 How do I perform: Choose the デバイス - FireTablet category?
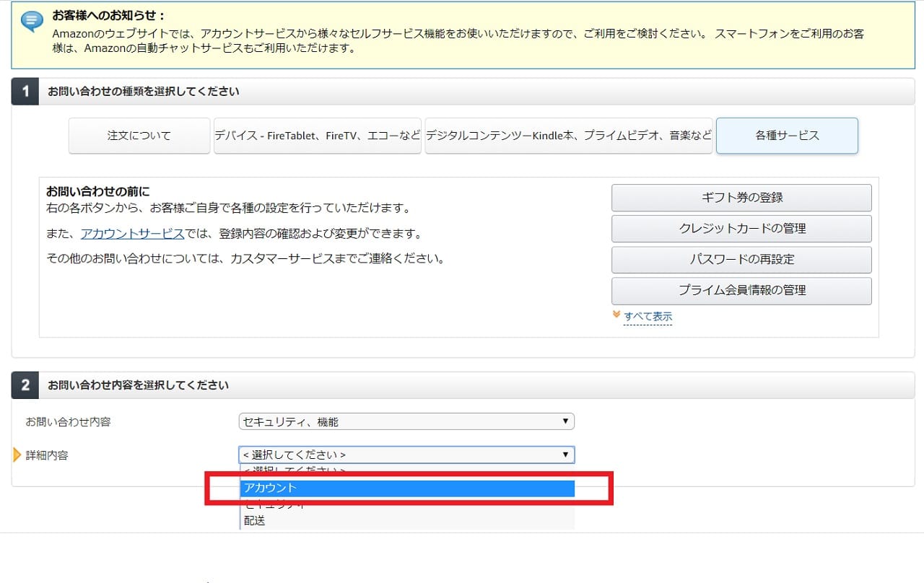pos(318,136)
